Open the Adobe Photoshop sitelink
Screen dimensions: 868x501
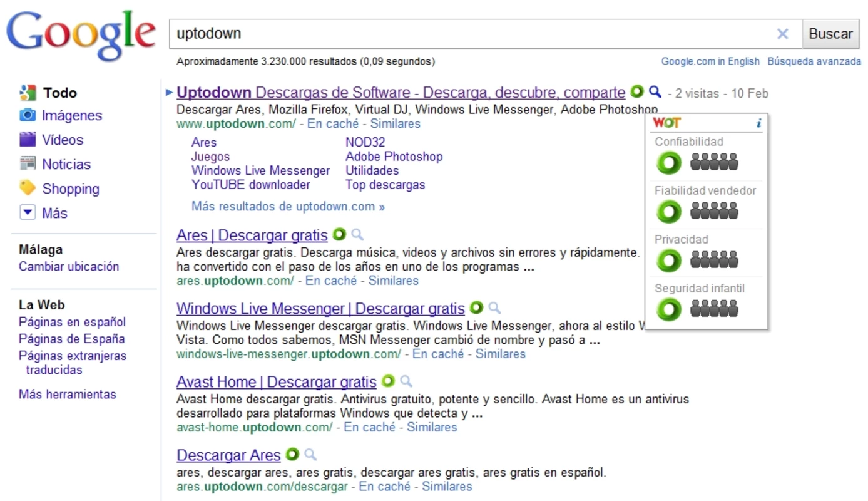click(394, 157)
